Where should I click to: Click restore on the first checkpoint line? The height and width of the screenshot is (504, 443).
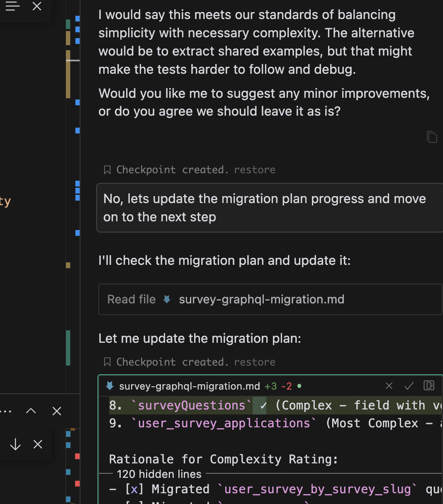(255, 170)
